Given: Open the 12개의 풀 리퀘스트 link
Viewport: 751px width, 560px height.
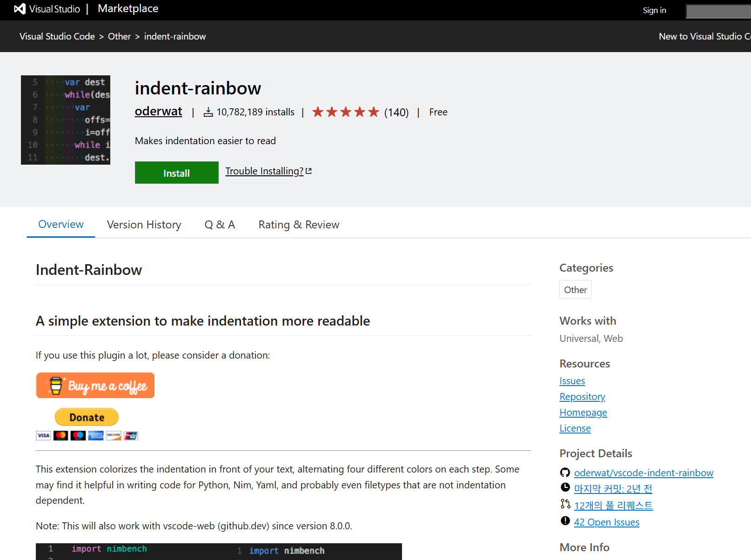Looking at the screenshot, I should 613,506.
